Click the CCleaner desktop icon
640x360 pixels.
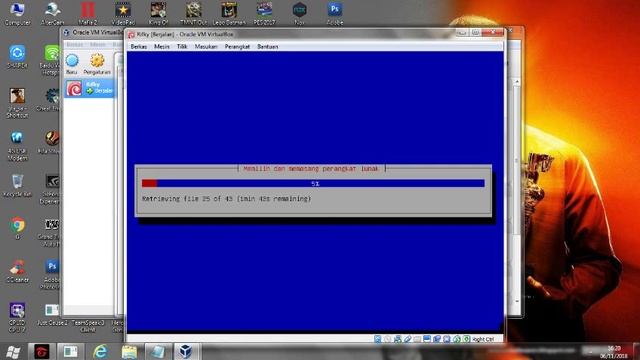[17, 271]
